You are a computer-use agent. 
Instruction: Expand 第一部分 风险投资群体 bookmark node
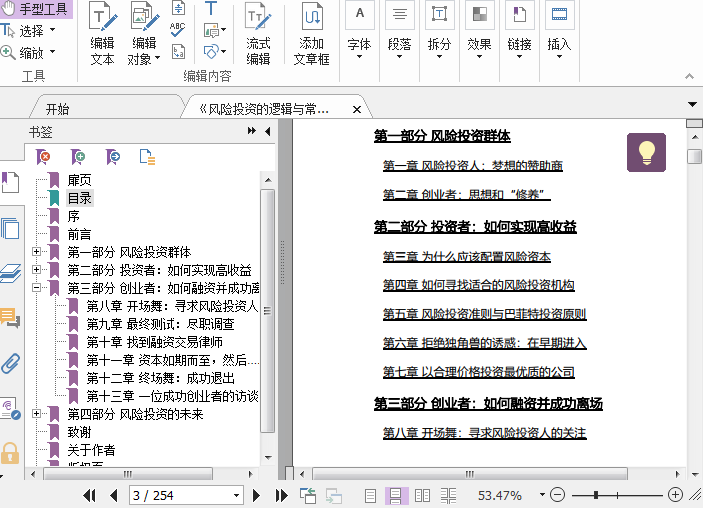point(37,252)
